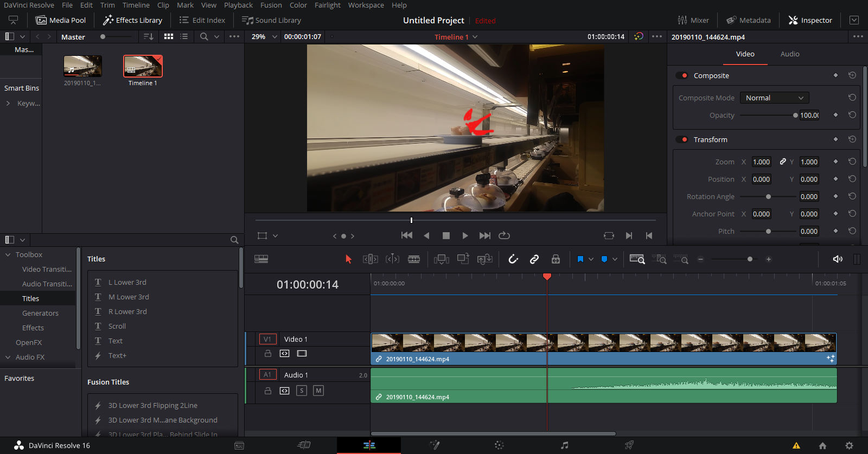This screenshot has height=454, width=868.
Task: Select Generators in the Toolbox
Action: tap(40, 313)
